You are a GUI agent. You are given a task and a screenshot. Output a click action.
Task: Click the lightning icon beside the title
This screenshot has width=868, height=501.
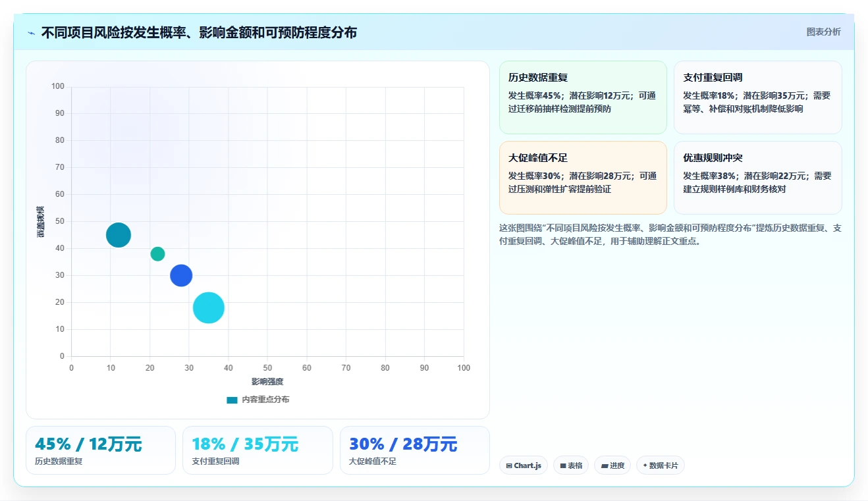coord(32,32)
